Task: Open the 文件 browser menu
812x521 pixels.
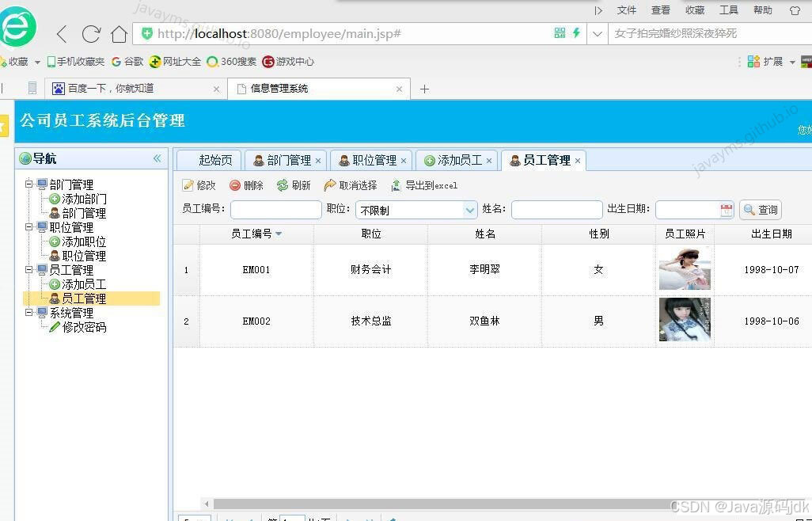Action: 627,10
